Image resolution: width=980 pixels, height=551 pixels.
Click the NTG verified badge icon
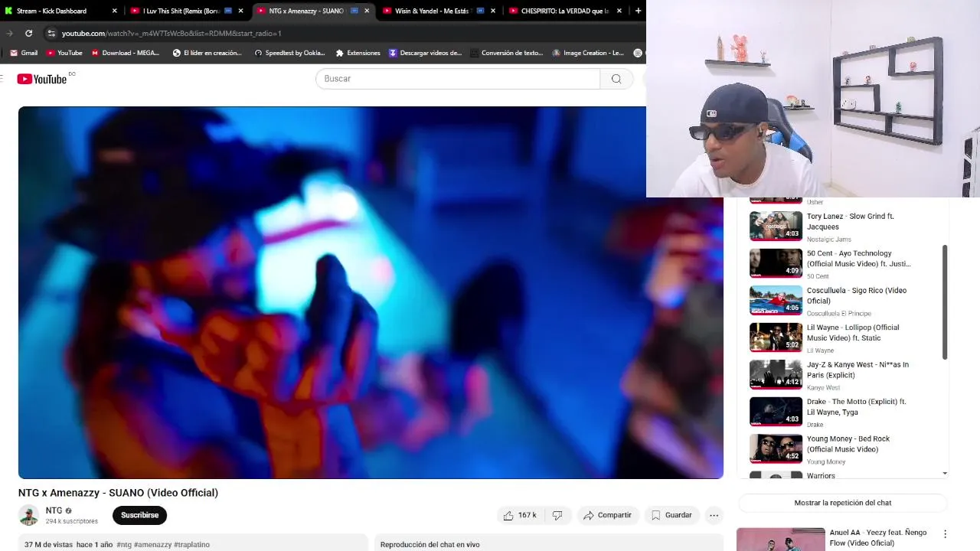click(x=68, y=510)
